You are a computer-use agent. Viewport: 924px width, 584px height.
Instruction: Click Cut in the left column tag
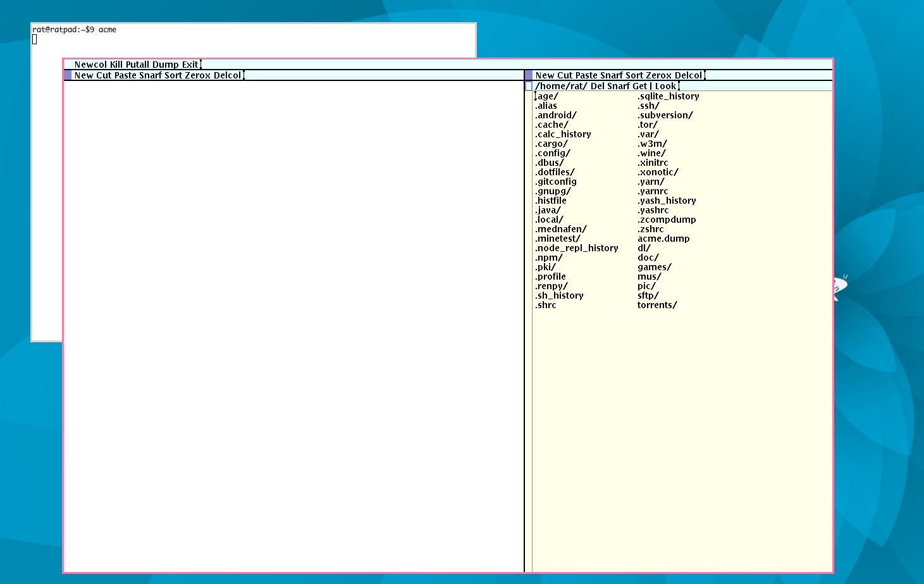[x=104, y=75]
